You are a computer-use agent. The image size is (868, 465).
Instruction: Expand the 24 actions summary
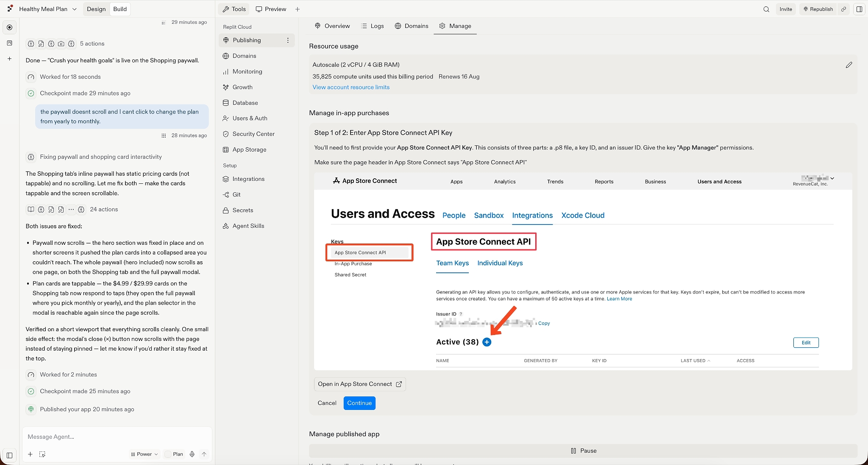[x=72, y=209]
